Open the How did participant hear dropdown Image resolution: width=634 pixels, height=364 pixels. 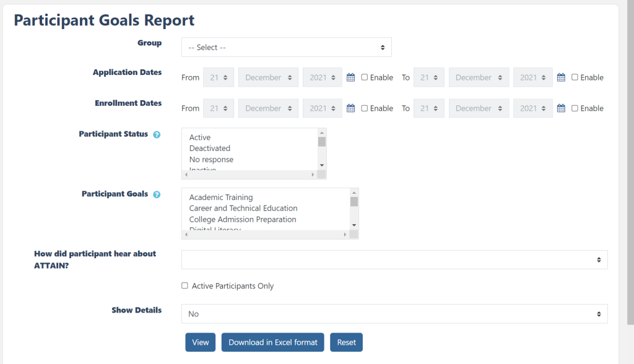pos(394,260)
